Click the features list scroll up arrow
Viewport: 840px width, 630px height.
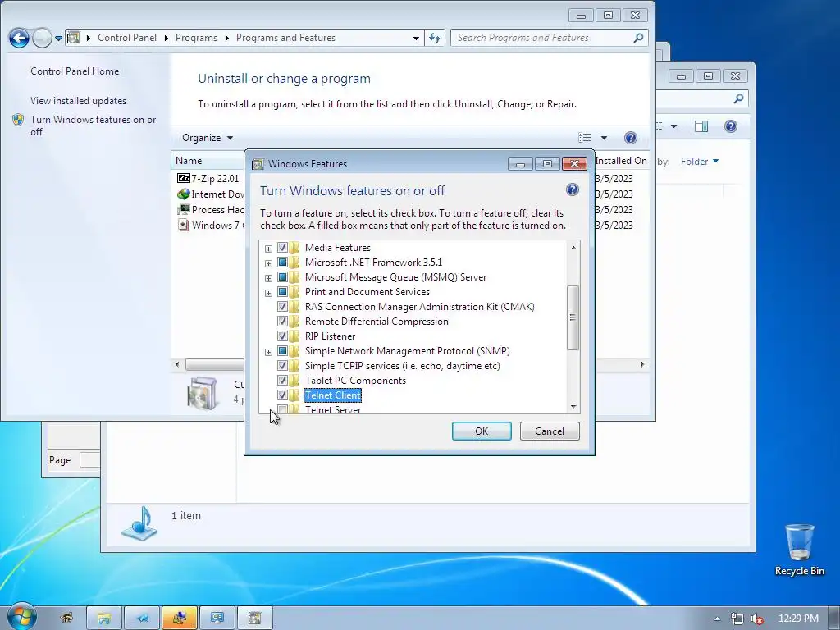[x=573, y=248]
